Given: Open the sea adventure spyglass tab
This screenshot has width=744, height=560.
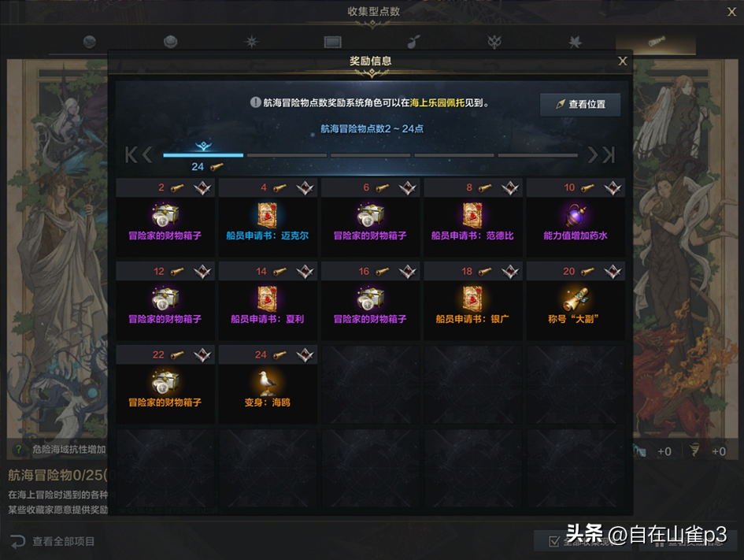Looking at the screenshot, I should point(656,43).
